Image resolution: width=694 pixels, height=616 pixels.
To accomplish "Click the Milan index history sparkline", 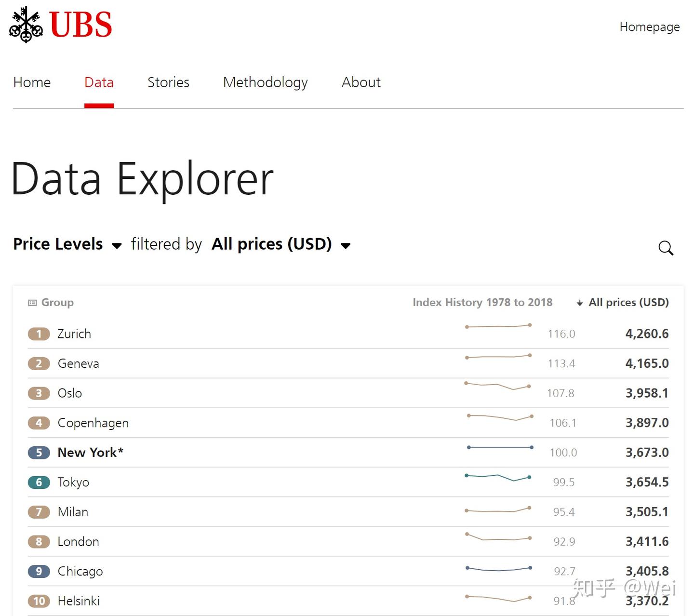I will [x=498, y=509].
